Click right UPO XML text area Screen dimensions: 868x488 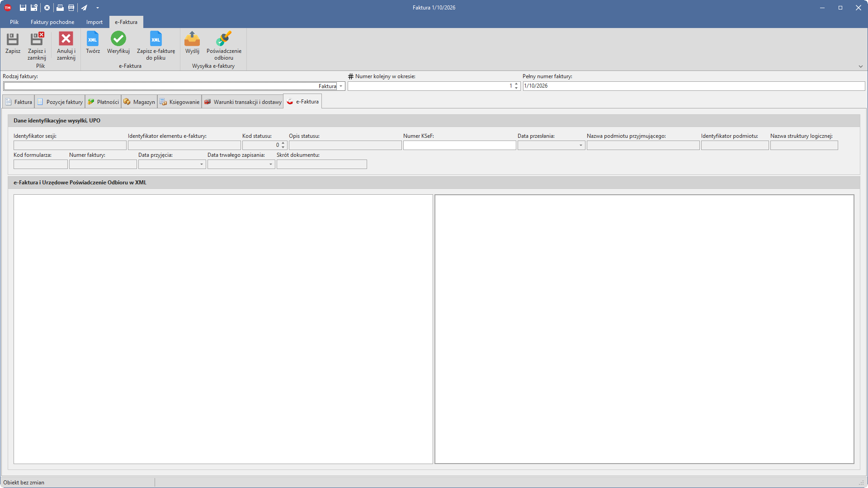(x=644, y=329)
